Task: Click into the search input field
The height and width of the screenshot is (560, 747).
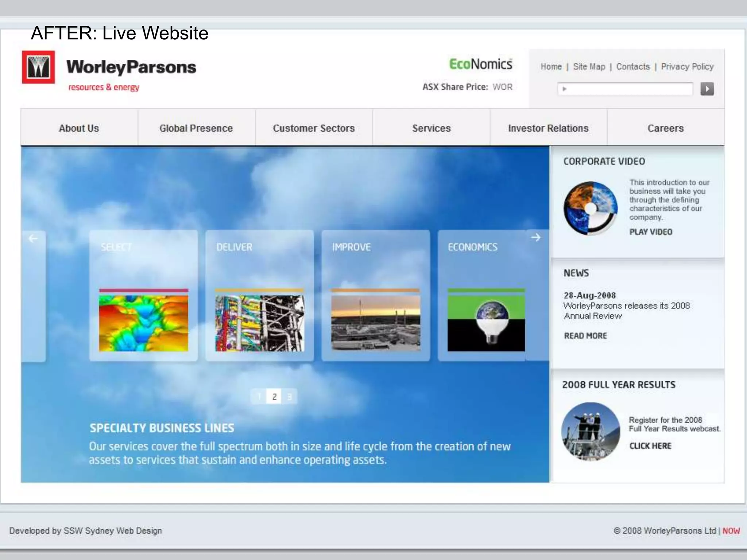Action: click(x=625, y=89)
